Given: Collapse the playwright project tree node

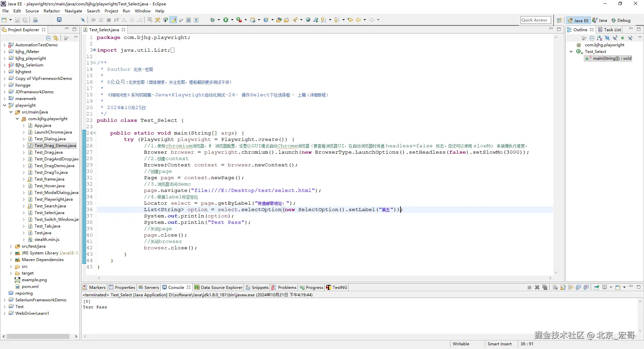Looking at the screenshot, I should (4, 105).
